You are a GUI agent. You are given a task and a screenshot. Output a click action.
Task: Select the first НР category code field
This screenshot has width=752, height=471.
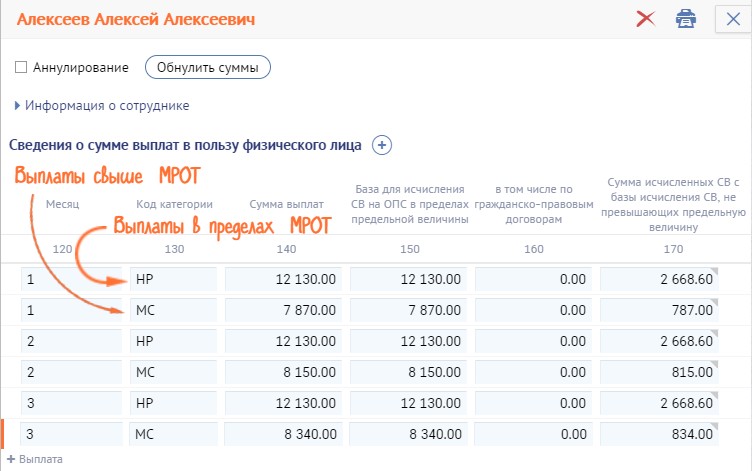coord(172,280)
